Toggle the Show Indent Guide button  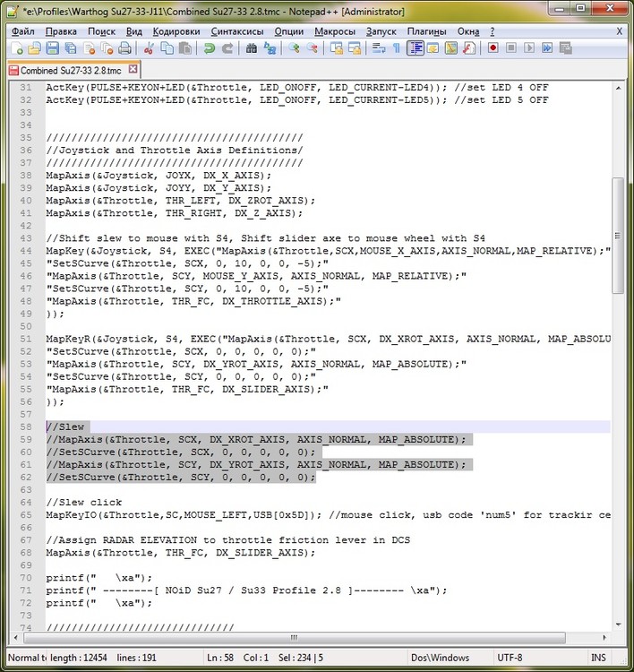pyautogui.click(x=415, y=48)
